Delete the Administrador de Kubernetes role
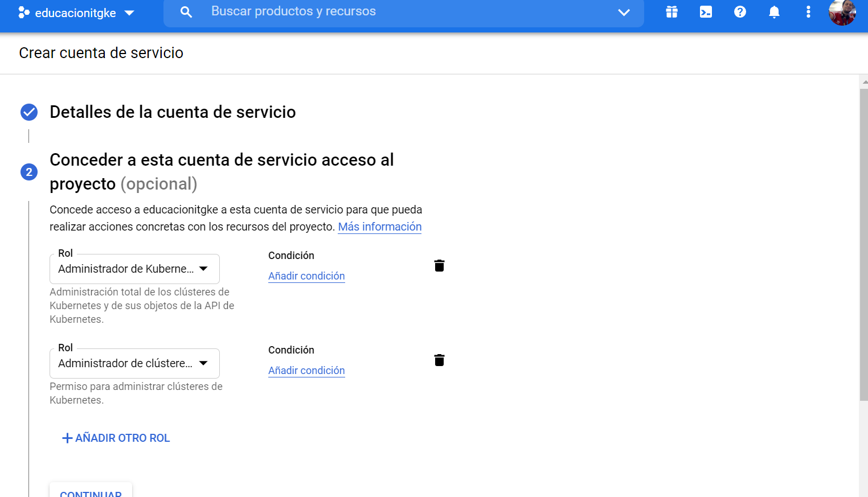The image size is (868, 497). 439,266
